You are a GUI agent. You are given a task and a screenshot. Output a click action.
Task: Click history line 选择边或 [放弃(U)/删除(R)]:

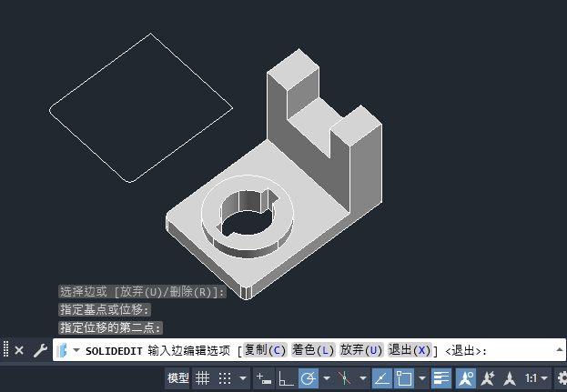(143, 292)
